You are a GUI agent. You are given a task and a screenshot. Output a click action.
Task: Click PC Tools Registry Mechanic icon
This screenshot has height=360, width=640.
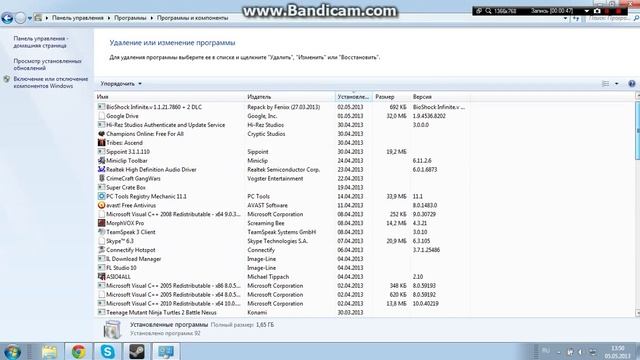point(101,196)
